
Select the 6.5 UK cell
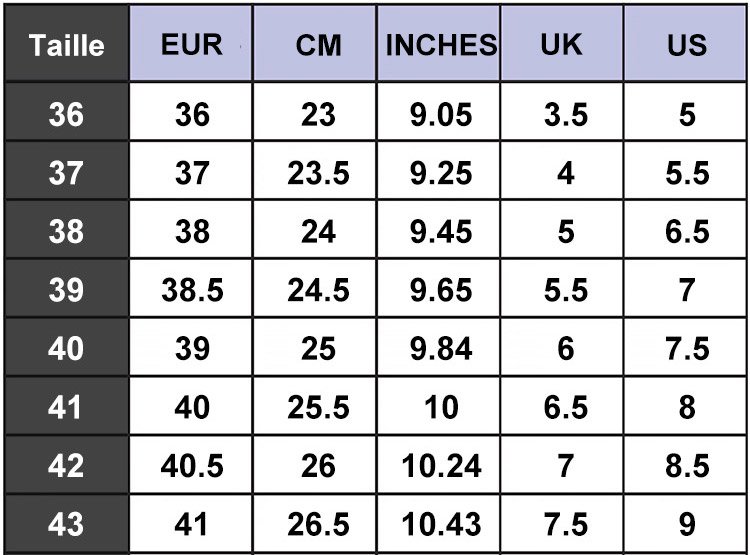coord(565,407)
